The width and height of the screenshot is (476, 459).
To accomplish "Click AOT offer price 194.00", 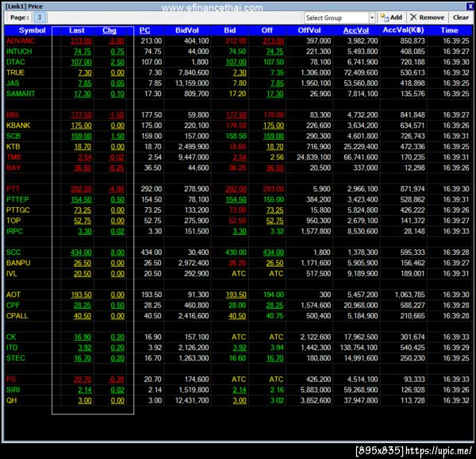I will [x=274, y=295].
